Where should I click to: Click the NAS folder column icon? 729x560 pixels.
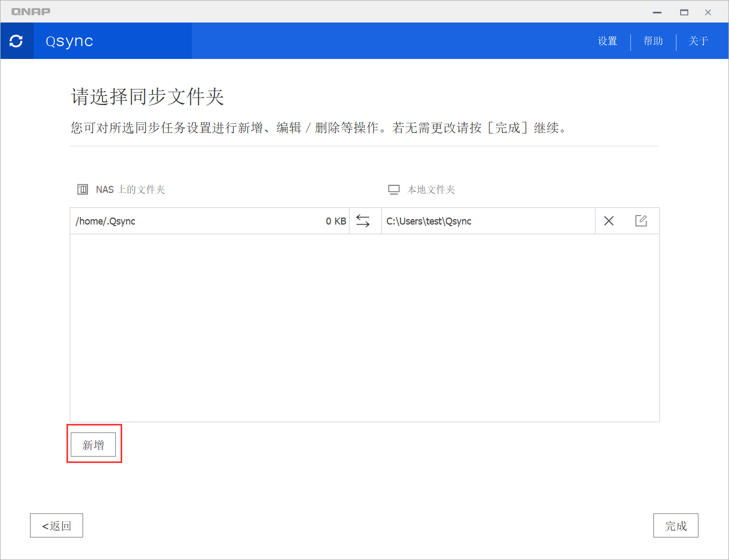pos(83,189)
